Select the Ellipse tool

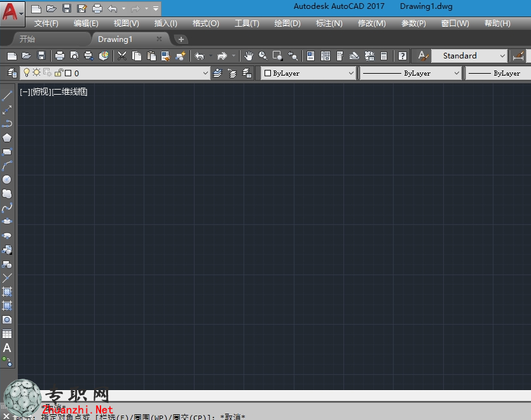(7, 221)
